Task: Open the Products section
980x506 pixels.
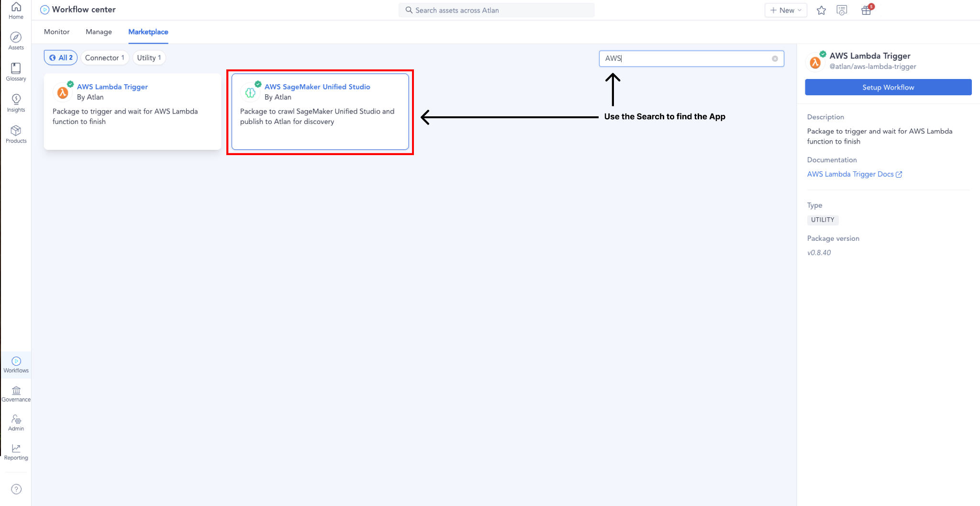Action: pyautogui.click(x=16, y=134)
